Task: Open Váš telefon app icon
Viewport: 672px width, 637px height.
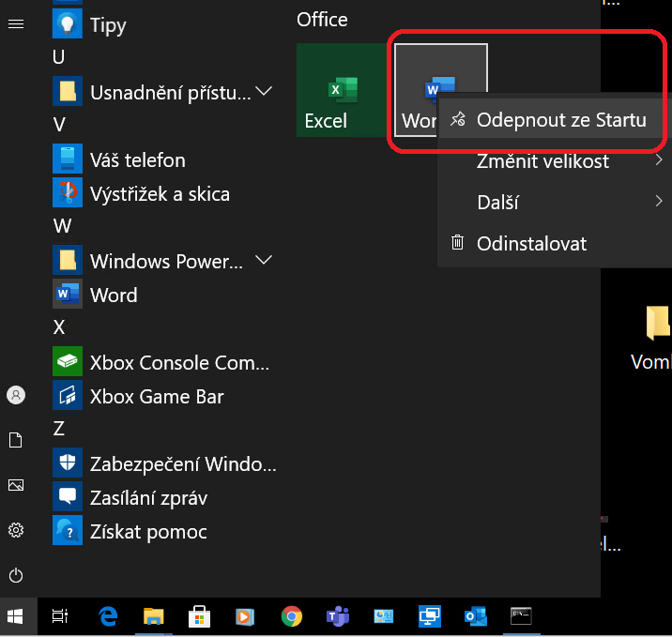Action: pos(68,159)
